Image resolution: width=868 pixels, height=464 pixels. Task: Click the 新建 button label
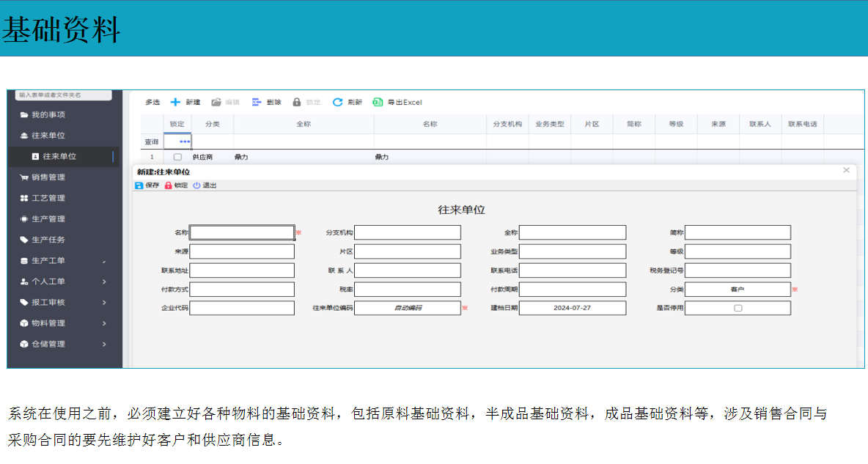point(193,103)
